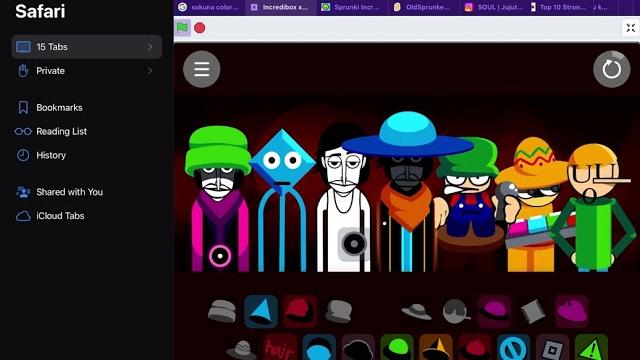Switch to the 'Incredibox x...' tab
640x360 pixels.
[x=280, y=7]
